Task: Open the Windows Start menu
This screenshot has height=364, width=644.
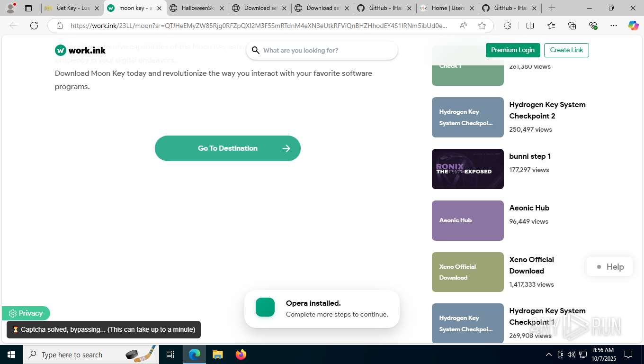Action: 11,355
